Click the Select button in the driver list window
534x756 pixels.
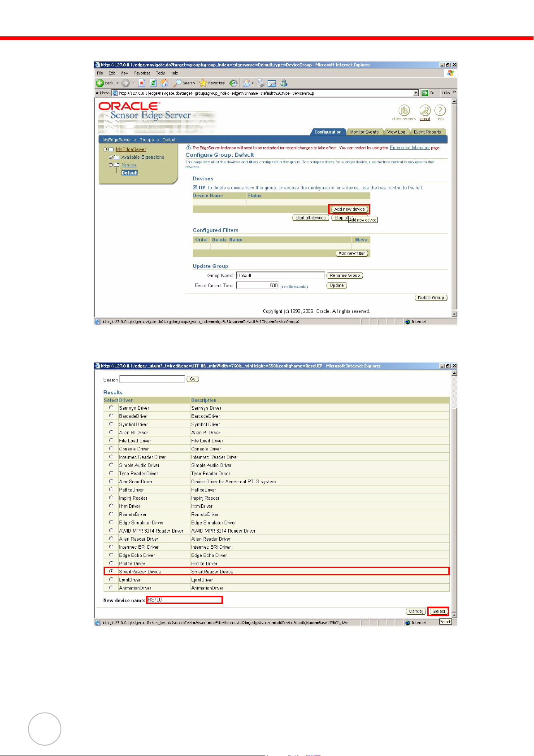pyautogui.click(x=439, y=611)
